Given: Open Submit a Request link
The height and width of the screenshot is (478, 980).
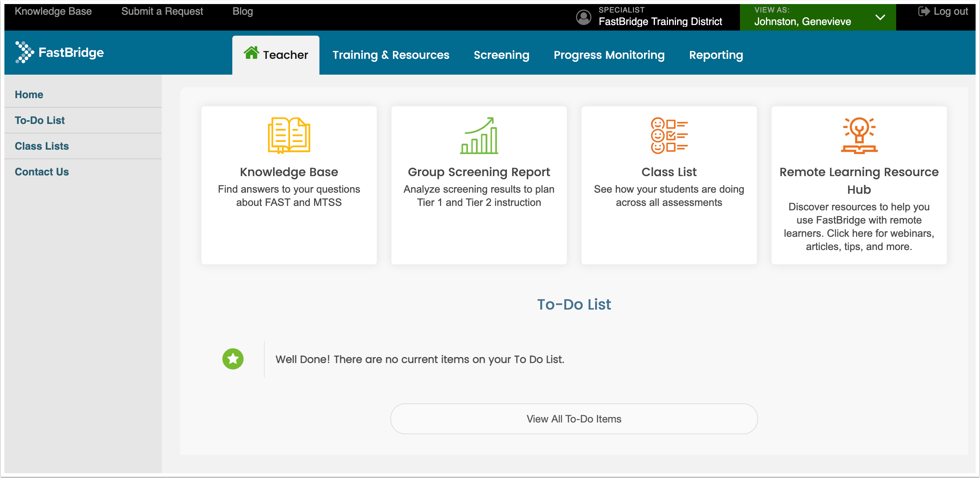Looking at the screenshot, I should pos(162,11).
